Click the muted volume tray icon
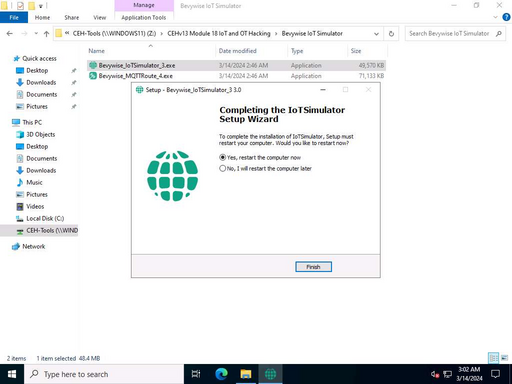 [435, 374]
